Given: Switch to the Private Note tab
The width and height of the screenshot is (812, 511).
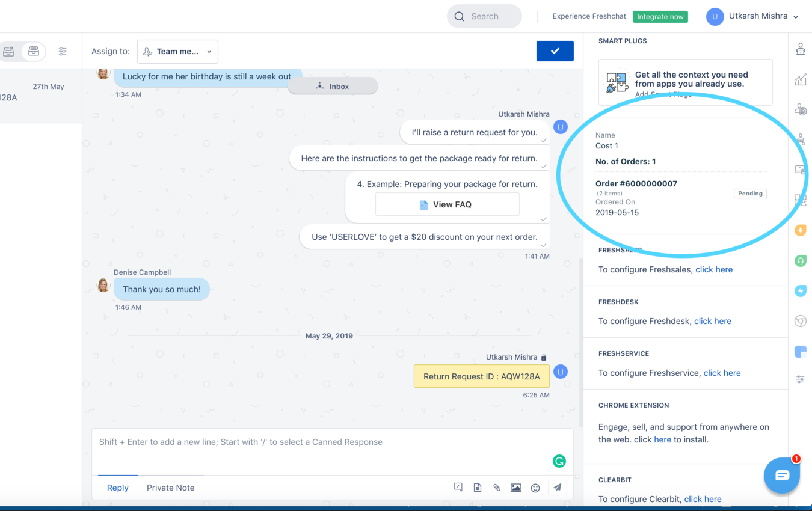Looking at the screenshot, I should click(x=170, y=488).
